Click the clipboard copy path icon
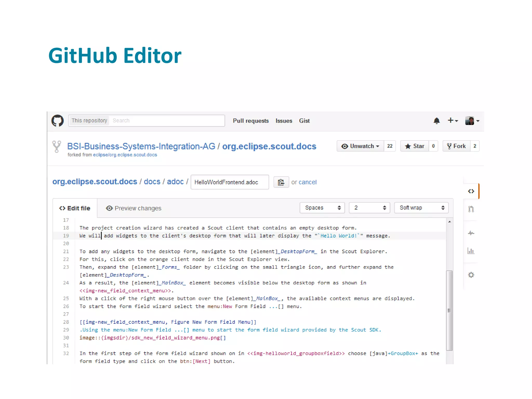 (281, 182)
